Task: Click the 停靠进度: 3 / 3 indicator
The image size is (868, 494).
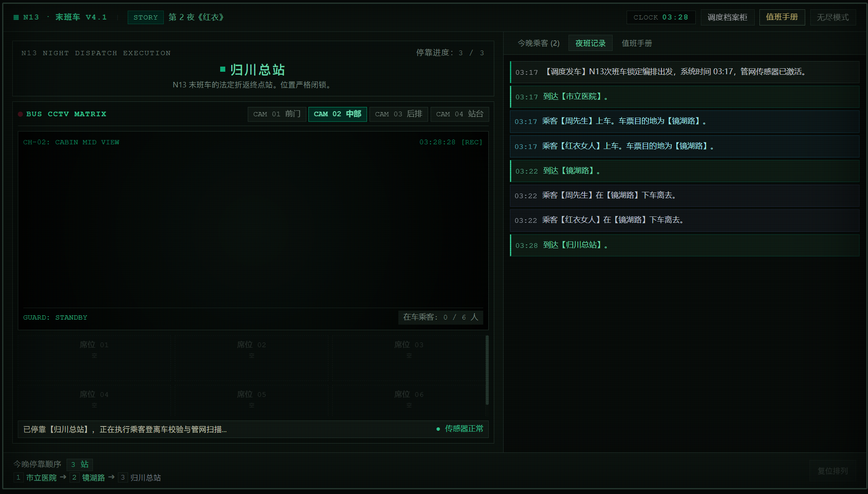Action: [x=450, y=53]
